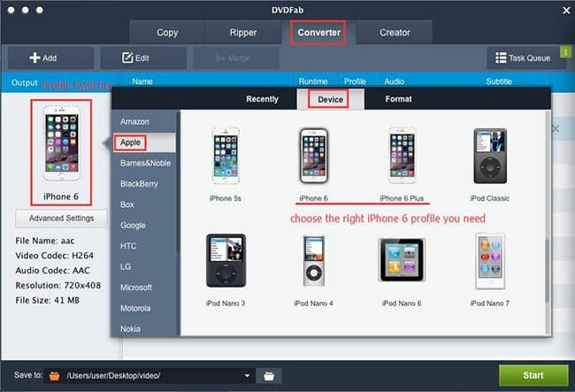Click the Output label
Image resolution: width=575 pixels, height=392 pixels.
coord(25,83)
